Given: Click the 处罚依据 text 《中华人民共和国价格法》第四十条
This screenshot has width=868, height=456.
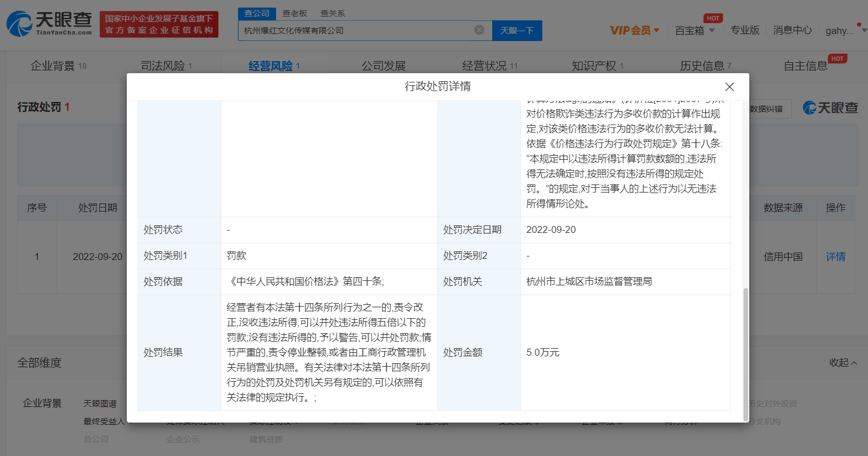Looking at the screenshot, I should [305, 281].
